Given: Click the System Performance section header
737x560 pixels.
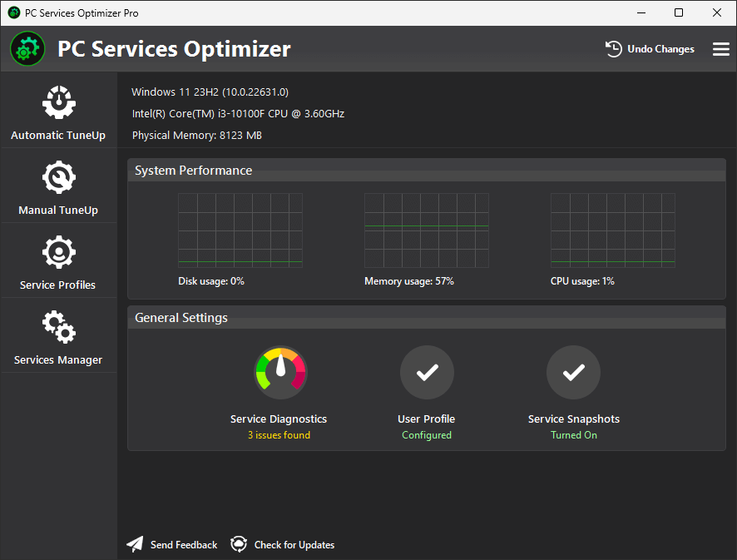Looking at the screenshot, I should (193, 171).
